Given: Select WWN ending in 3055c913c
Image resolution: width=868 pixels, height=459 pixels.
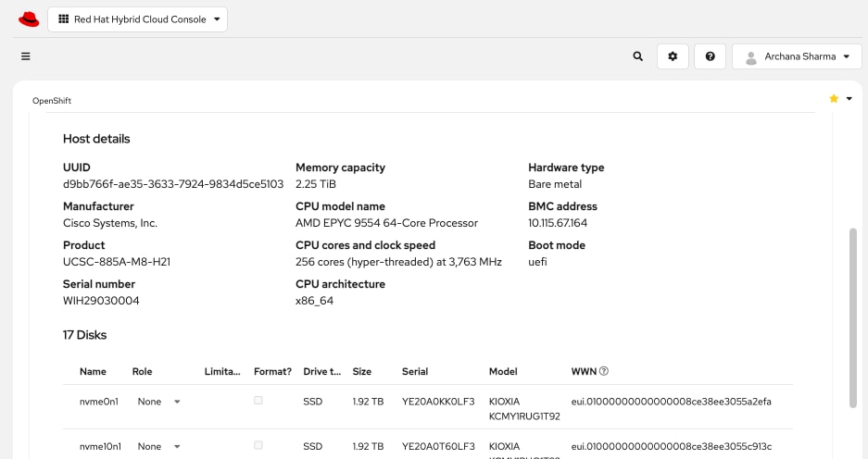Looking at the screenshot, I should tap(671, 446).
